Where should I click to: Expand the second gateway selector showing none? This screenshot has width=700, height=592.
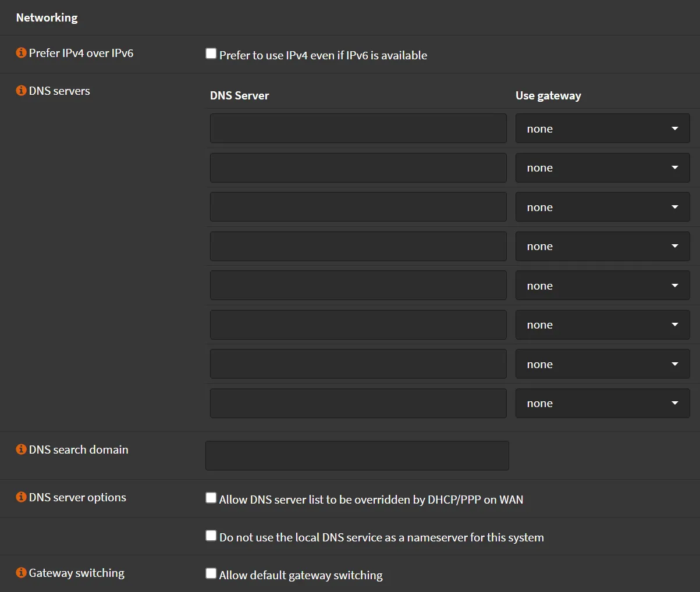602,167
